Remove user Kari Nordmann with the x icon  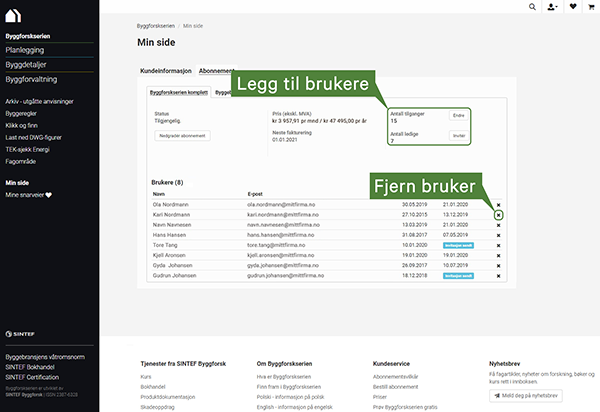click(498, 215)
